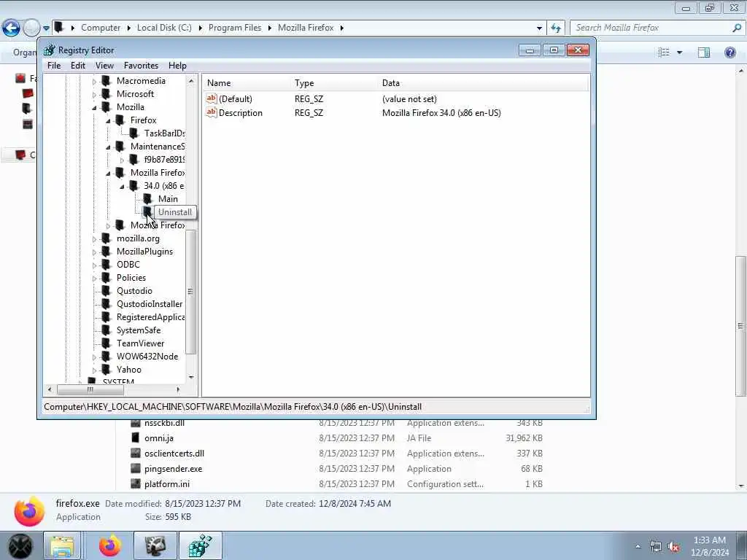The width and height of the screenshot is (747, 560).
Task: Select the Main key folder icon
Action: (147, 199)
